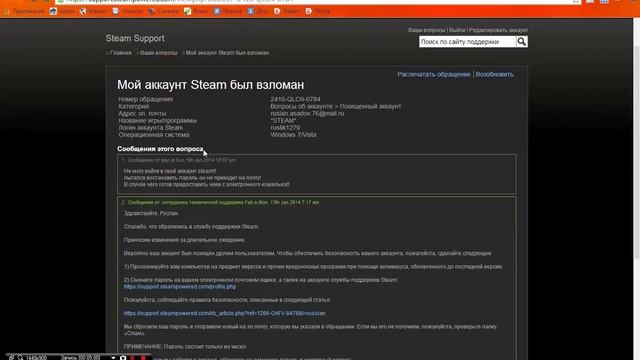Go to 'Главная' in the breadcrumb

click(121, 53)
